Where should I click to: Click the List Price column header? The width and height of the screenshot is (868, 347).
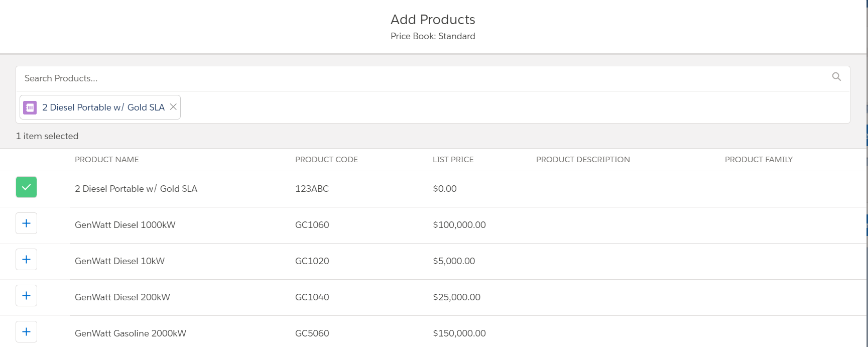pos(453,160)
